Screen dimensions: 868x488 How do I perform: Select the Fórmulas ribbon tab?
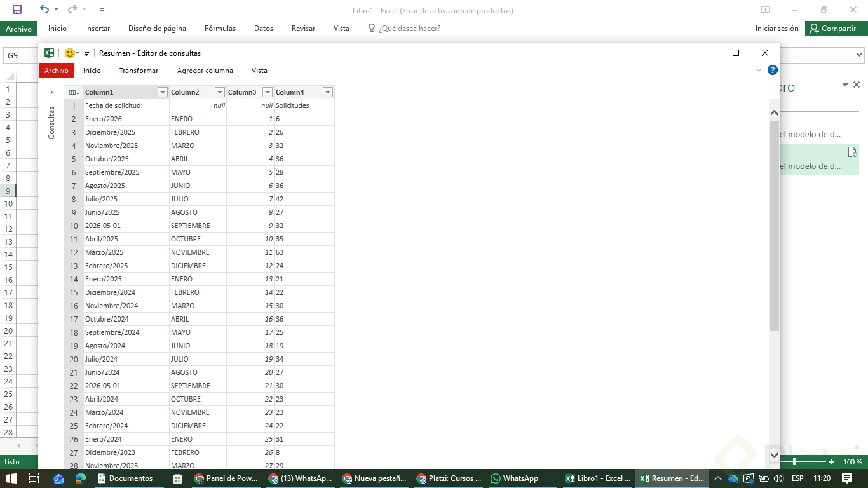point(220,29)
